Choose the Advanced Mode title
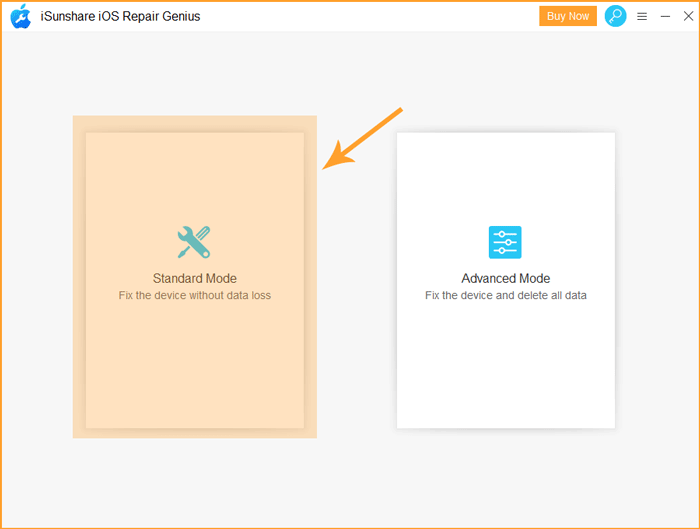The height and width of the screenshot is (529, 700). (505, 278)
